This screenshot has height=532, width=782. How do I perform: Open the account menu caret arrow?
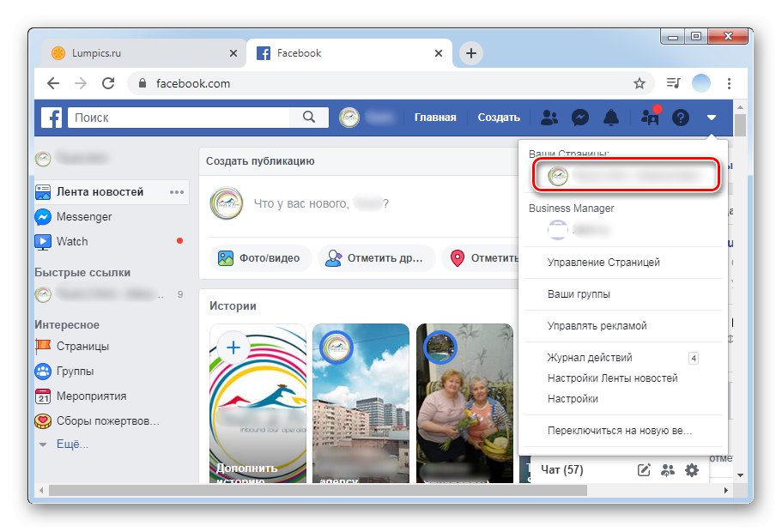[x=711, y=117]
